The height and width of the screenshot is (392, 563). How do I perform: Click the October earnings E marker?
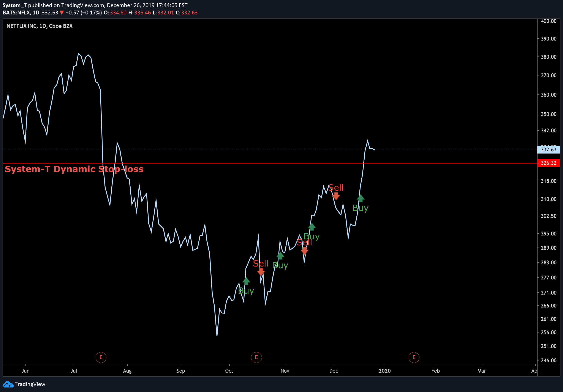click(x=256, y=357)
